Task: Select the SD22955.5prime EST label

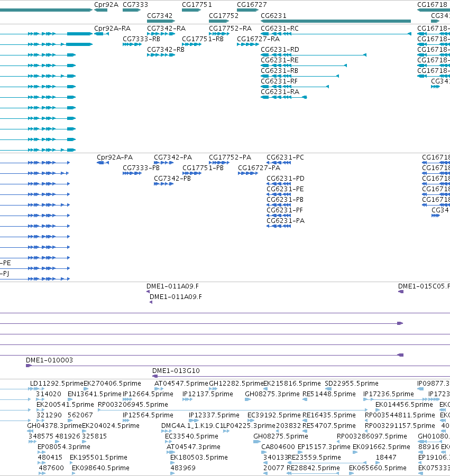Action: point(352,384)
